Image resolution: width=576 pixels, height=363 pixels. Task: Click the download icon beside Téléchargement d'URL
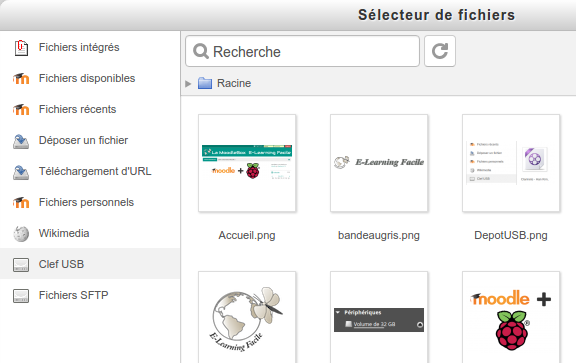21,172
